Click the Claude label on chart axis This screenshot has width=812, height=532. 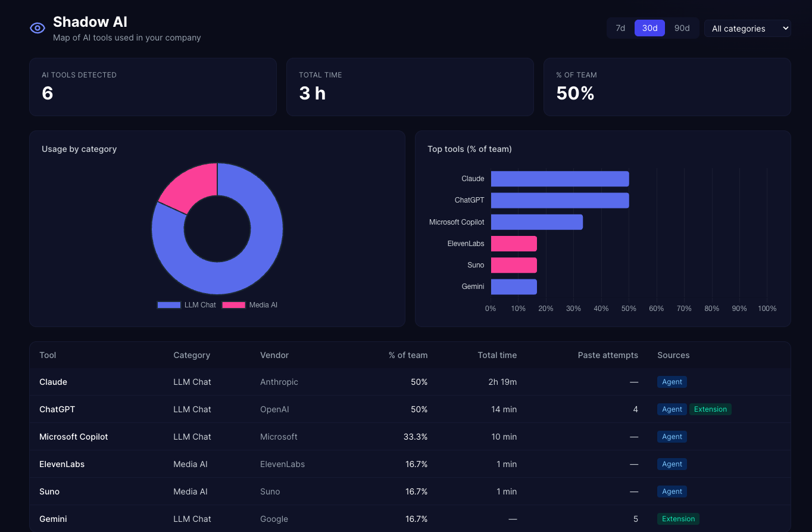point(473,179)
